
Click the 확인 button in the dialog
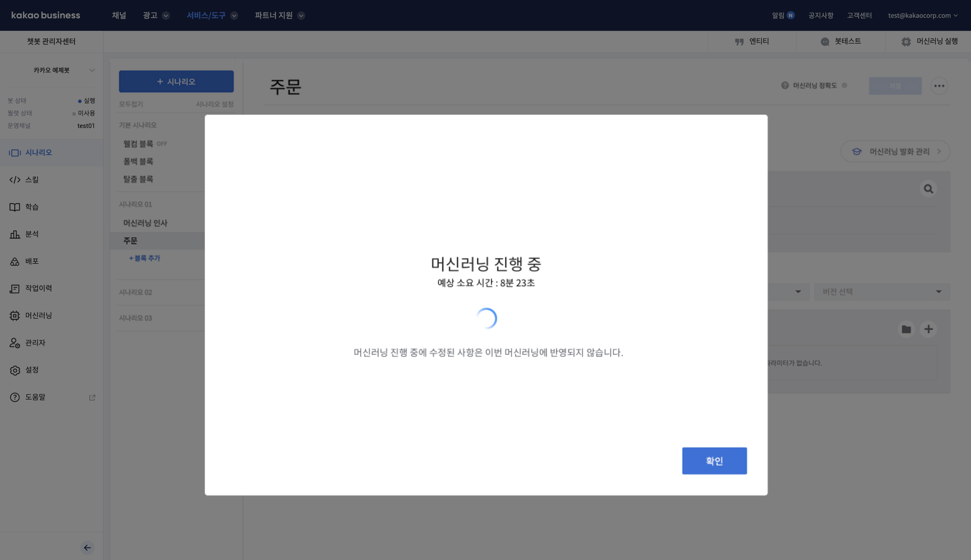click(714, 461)
